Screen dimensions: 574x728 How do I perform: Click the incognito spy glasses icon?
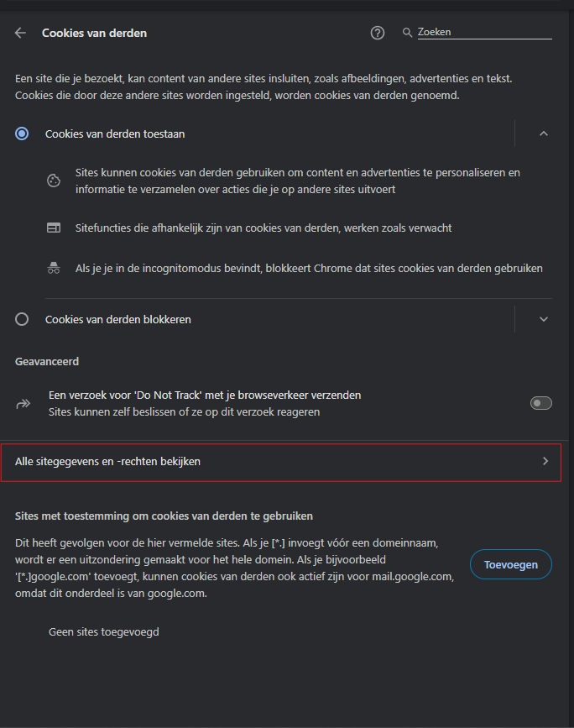coord(54,268)
